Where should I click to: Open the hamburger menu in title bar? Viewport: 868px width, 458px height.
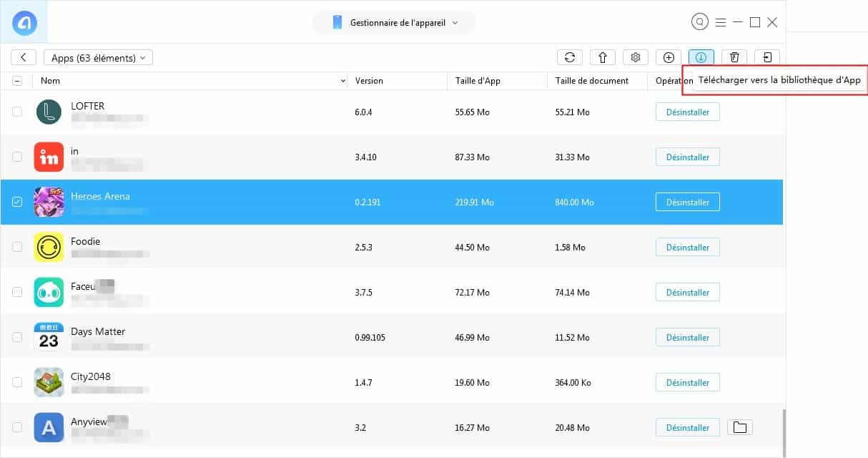pos(720,22)
